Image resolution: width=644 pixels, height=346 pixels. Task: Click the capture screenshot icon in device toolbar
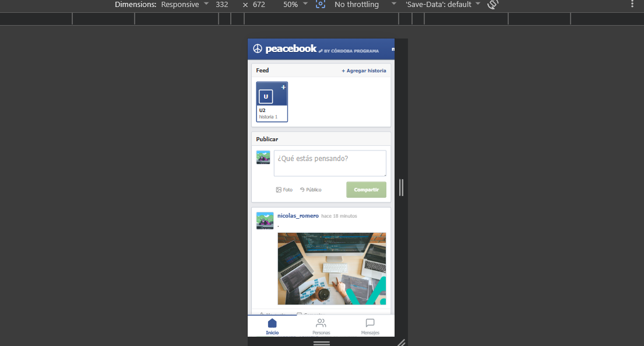pyautogui.click(x=321, y=5)
